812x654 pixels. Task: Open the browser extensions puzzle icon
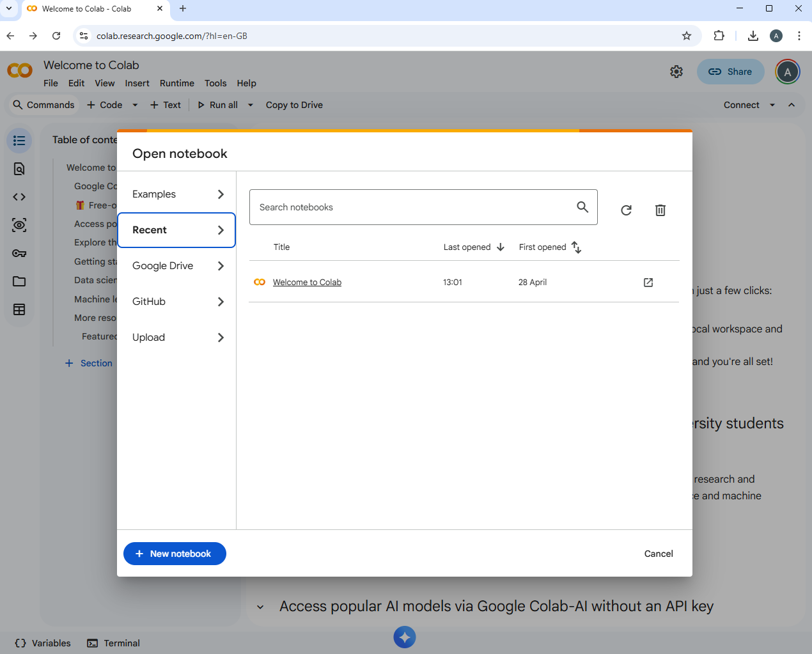coord(719,36)
